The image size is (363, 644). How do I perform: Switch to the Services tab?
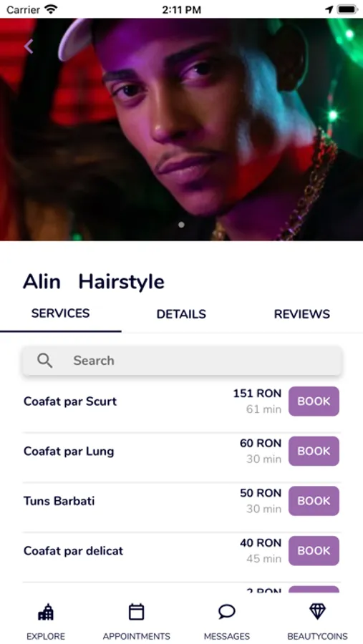(60, 313)
